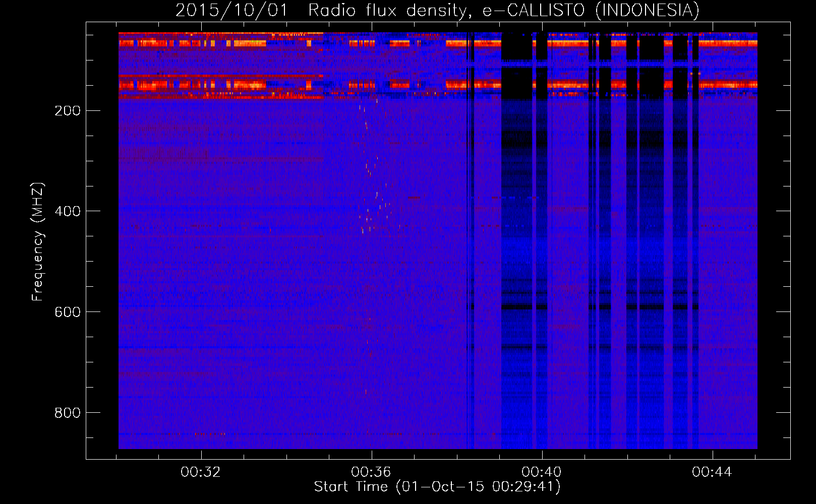Click the '600' frequency tick label
Image resolution: width=816 pixels, height=504 pixels.
tap(68, 312)
